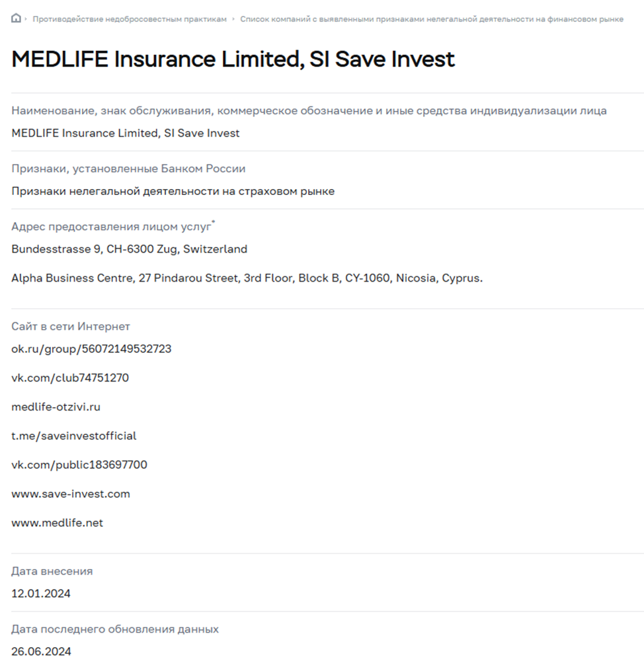Click the last update date 26.06.2024
644x665 pixels.
[41, 651]
